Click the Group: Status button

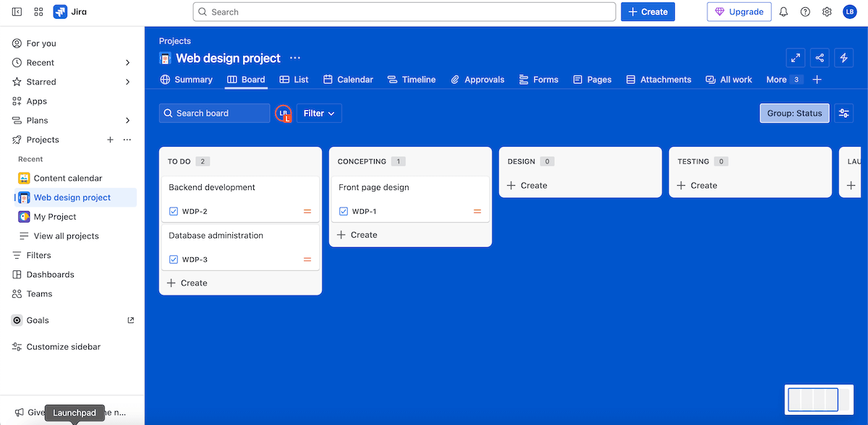pyautogui.click(x=794, y=113)
